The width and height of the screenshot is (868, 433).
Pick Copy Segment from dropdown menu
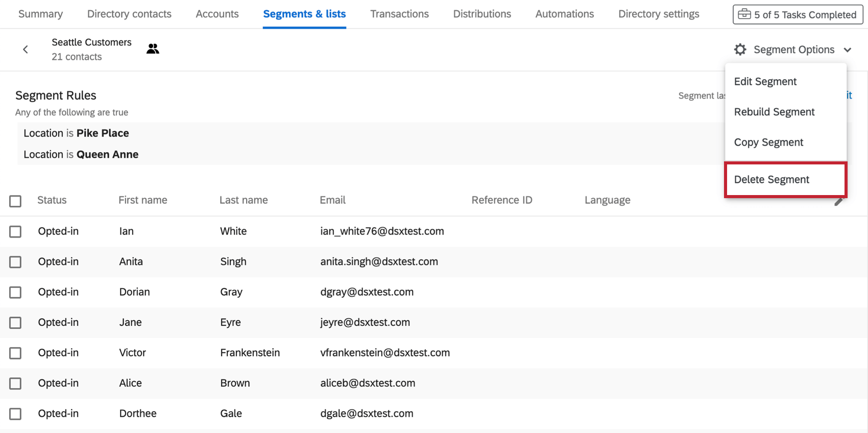(x=768, y=142)
